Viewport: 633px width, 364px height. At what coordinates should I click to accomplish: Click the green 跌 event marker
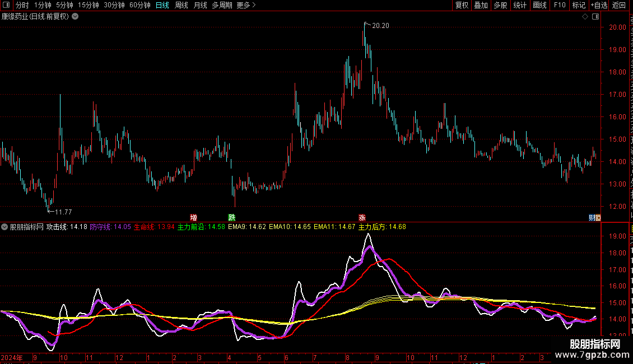232,217
